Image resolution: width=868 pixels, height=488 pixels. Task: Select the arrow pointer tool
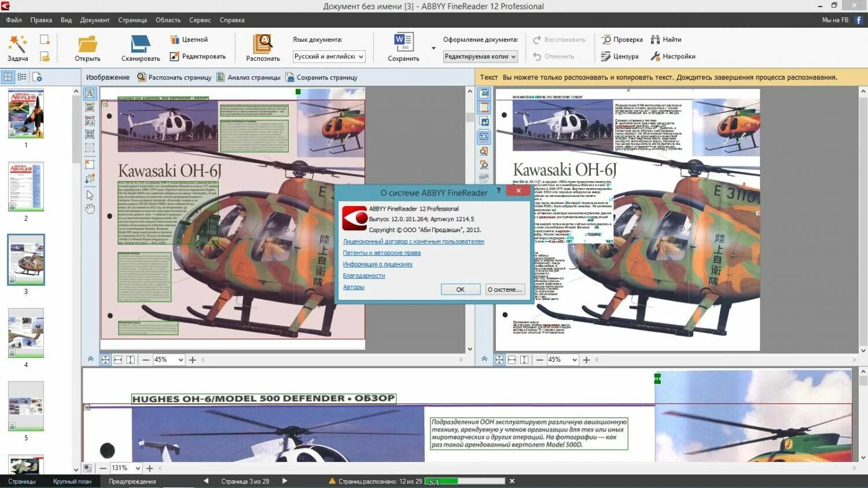coord(90,195)
